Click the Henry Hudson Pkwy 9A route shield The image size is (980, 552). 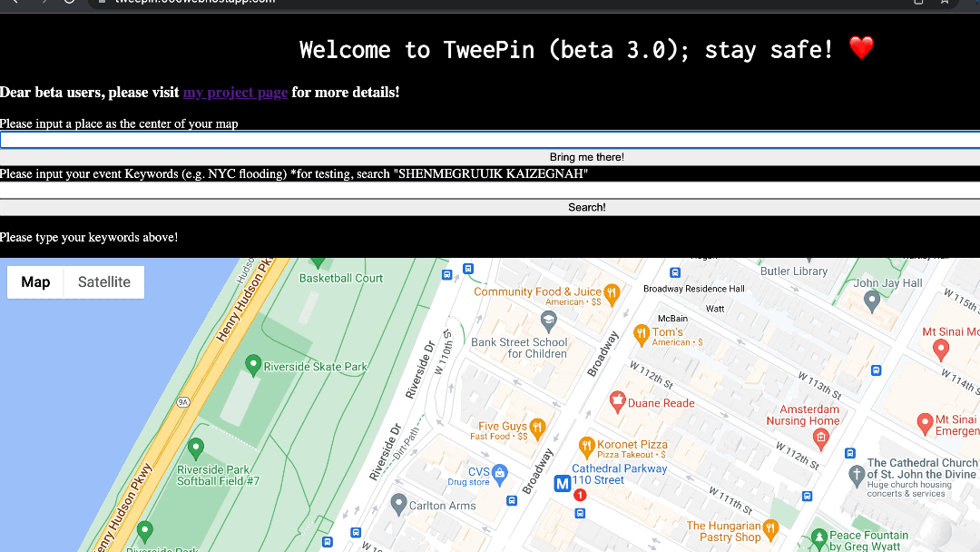pyautogui.click(x=183, y=402)
